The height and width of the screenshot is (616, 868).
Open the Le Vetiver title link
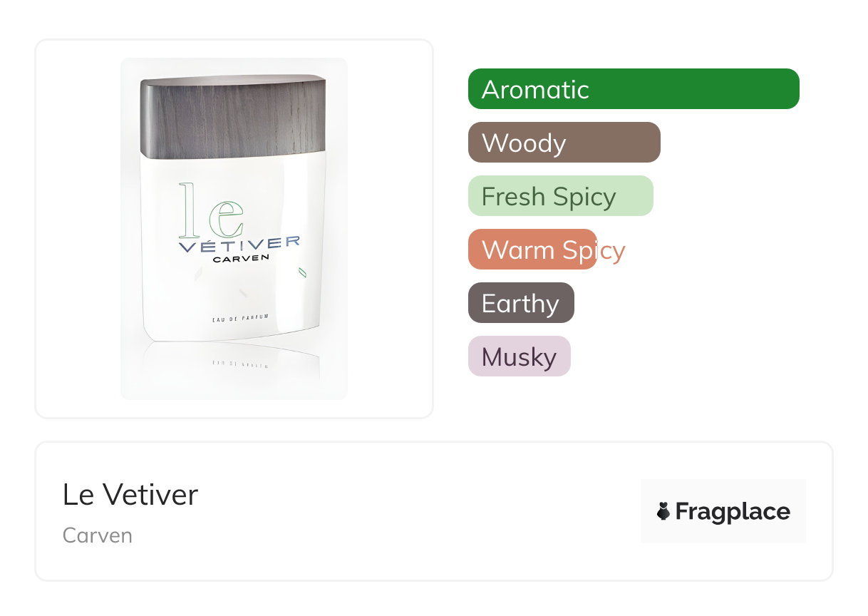[x=130, y=494]
